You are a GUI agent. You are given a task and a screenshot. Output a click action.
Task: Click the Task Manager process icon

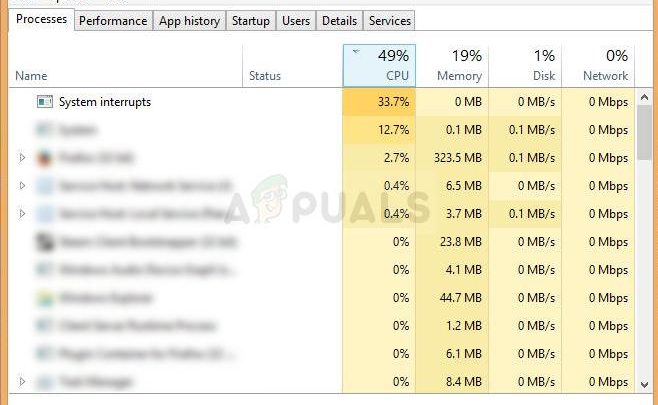(x=44, y=382)
